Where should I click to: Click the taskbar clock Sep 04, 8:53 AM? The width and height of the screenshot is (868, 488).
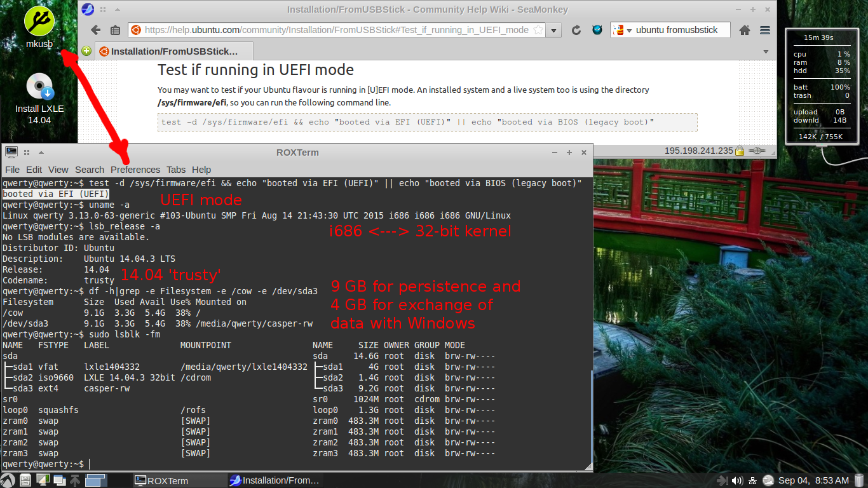pyautogui.click(x=813, y=480)
